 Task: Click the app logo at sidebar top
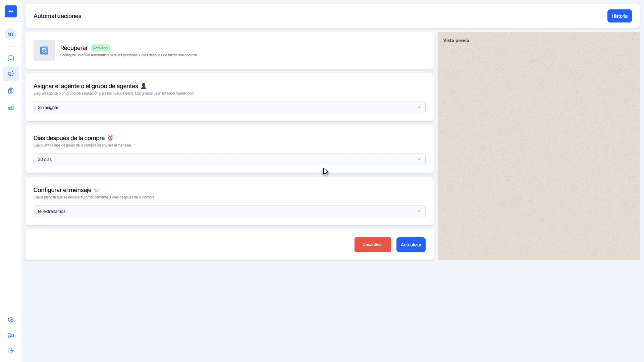pyautogui.click(x=11, y=11)
